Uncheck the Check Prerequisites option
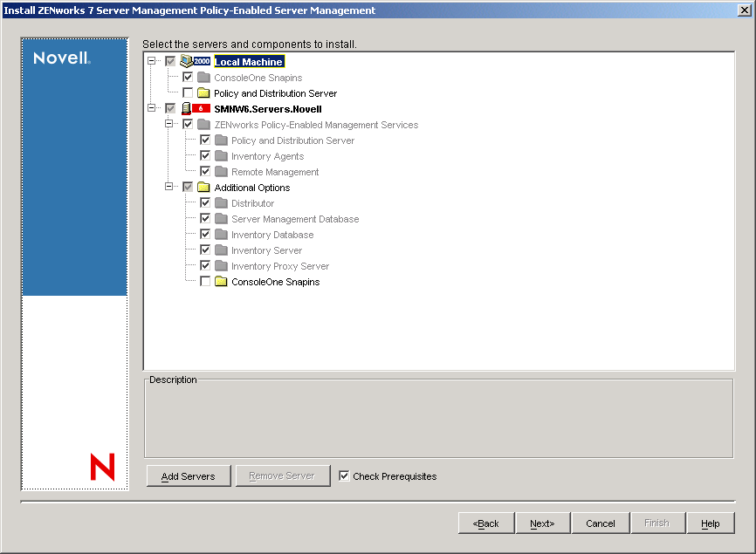 click(x=343, y=476)
